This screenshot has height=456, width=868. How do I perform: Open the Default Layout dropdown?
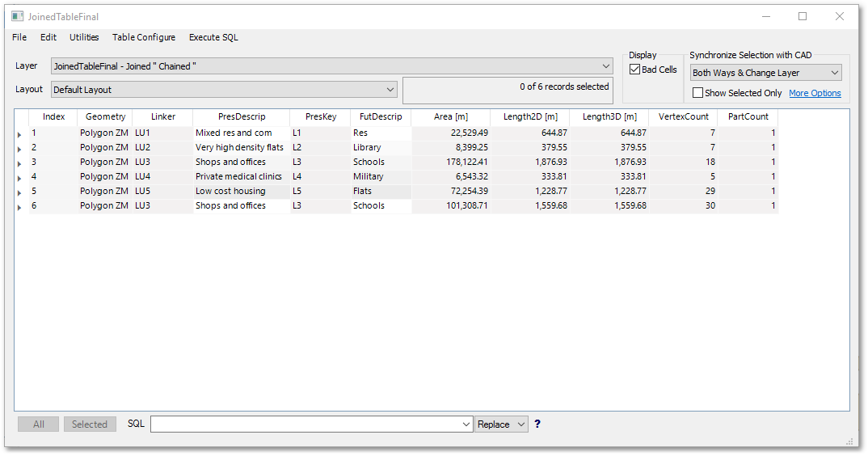click(x=224, y=89)
